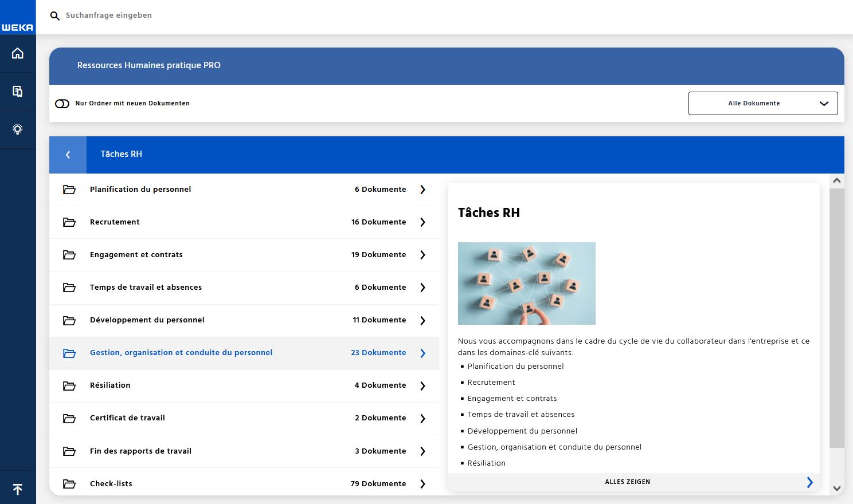Click the Suchanfrage eingeben search field
The height and width of the screenshot is (504, 853).
229,15
